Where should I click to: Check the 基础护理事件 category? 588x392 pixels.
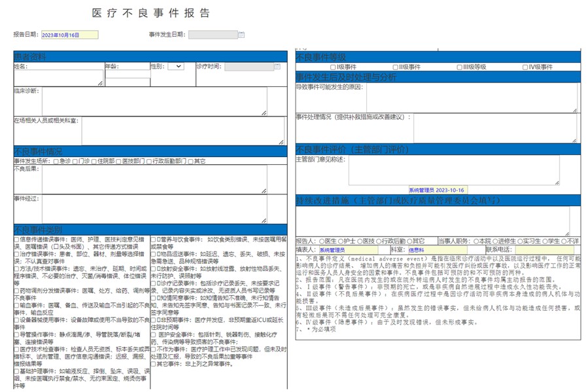point(16,371)
